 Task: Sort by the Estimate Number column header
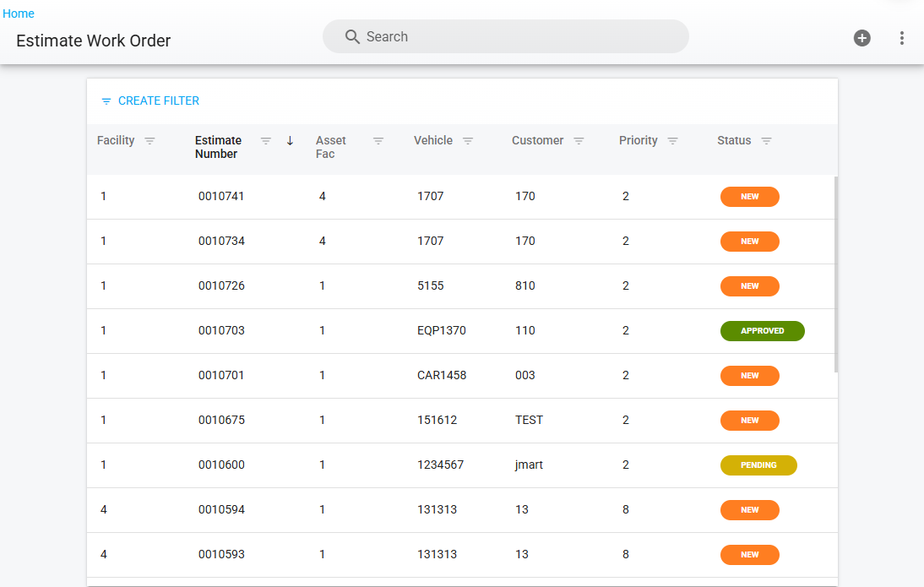click(x=218, y=147)
